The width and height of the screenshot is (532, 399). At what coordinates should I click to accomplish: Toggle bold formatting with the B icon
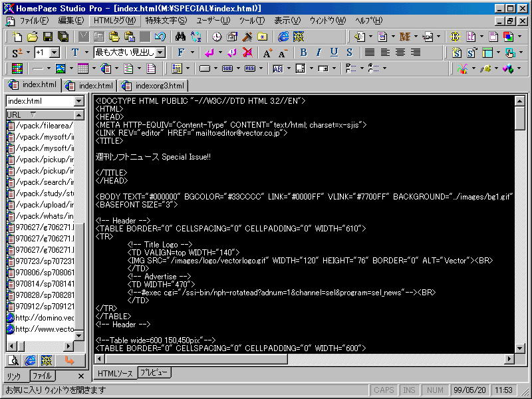304,53
